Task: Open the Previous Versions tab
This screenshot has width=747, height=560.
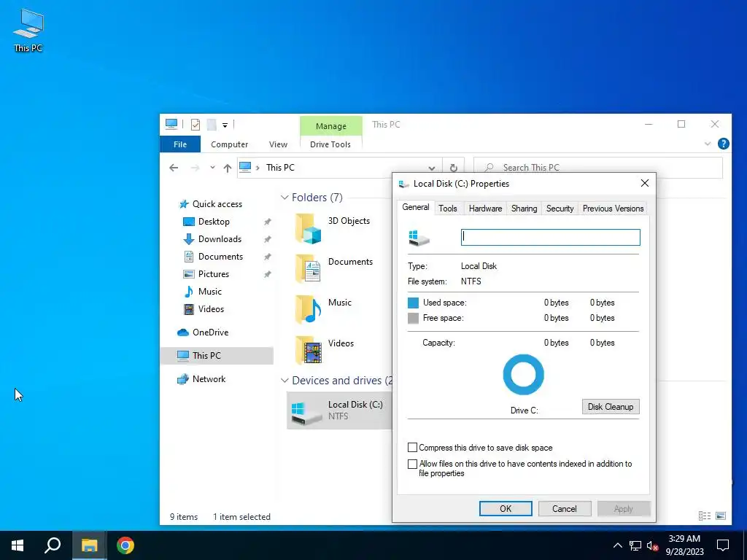Action: (613, 208)
